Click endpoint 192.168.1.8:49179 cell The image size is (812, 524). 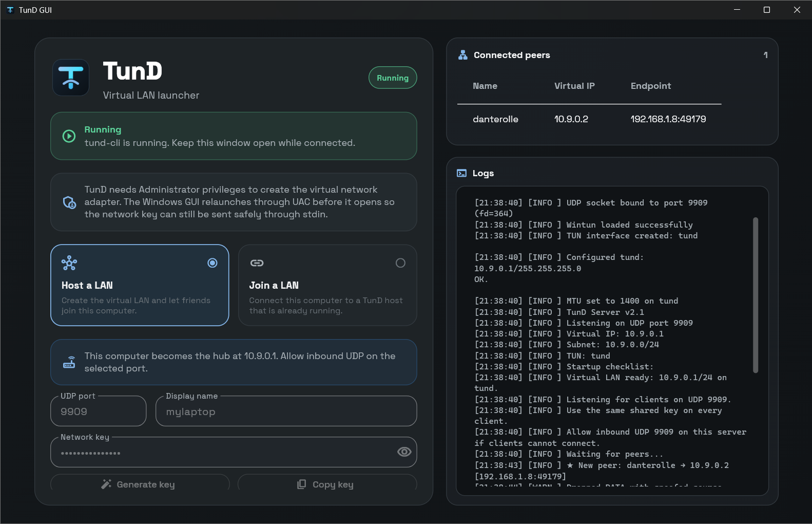coord(668,119)
